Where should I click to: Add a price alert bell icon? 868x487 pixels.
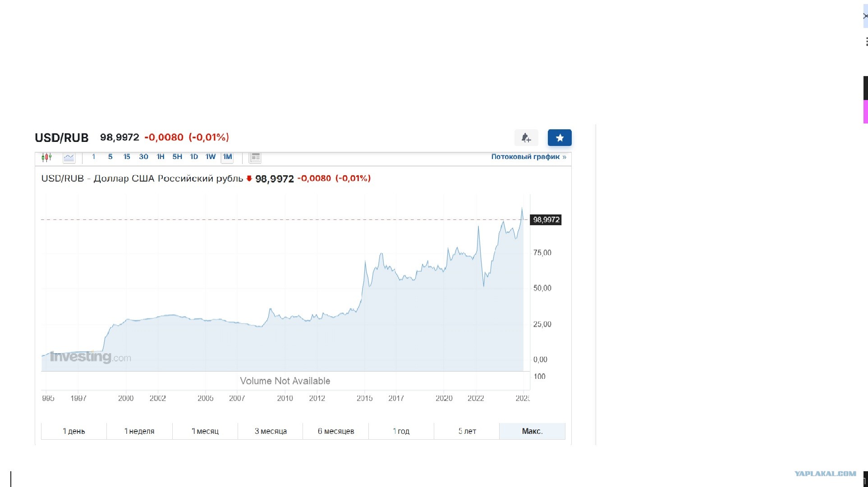pyautogui.click(x=526, y=138)
